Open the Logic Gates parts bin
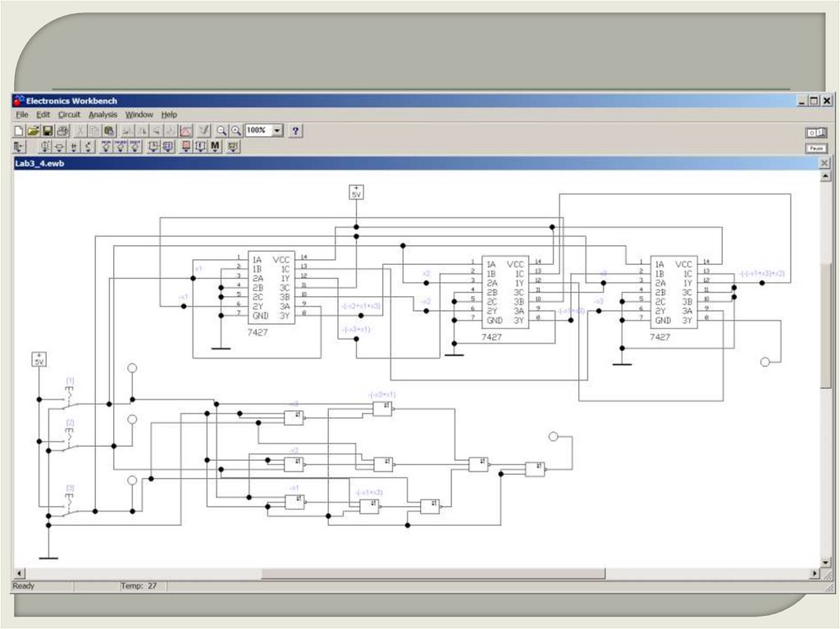The image size is (840, 629). tap(153, 146)
